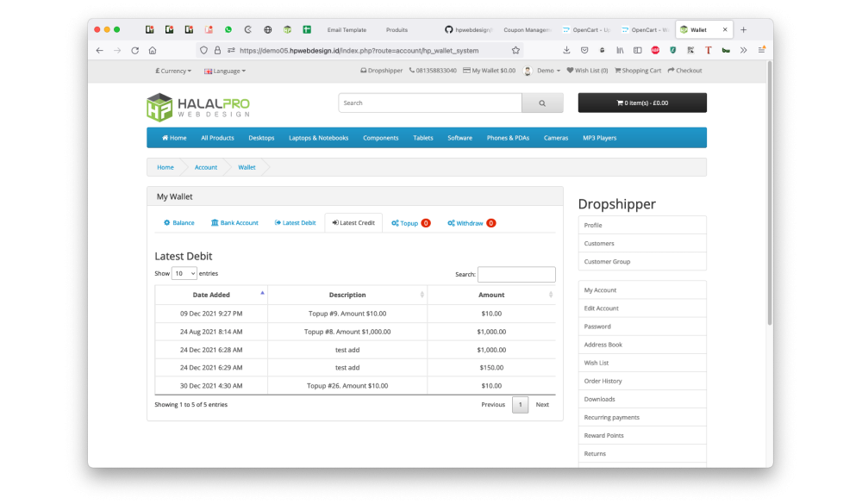Viewport: 862px width, 504px height.
Task: Sort the table by Date Added column
Action: [x=211, y=295]
